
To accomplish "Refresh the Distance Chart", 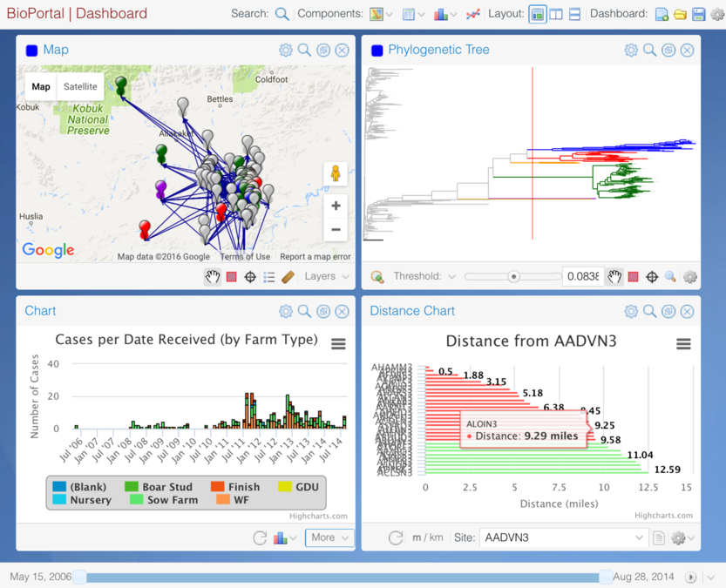I will [x=395, y=537].
